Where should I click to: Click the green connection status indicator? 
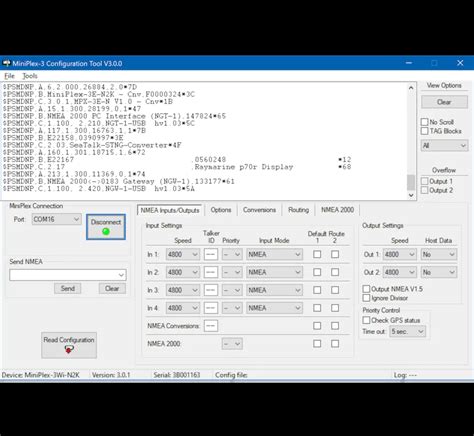106,231
